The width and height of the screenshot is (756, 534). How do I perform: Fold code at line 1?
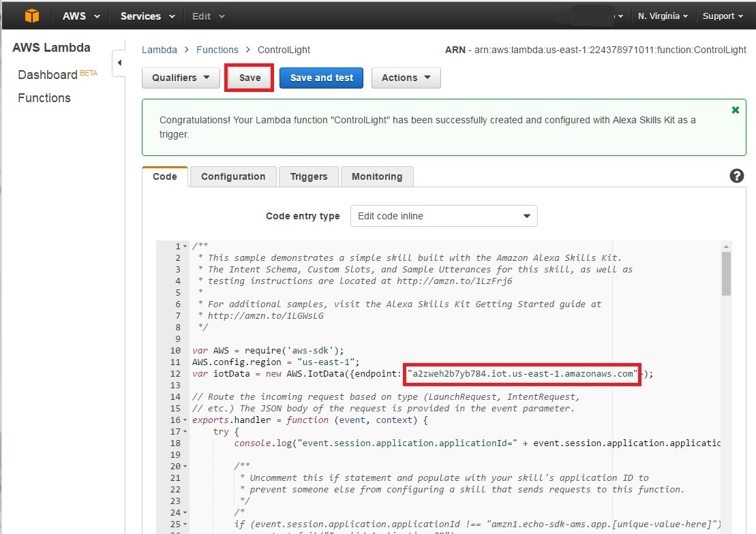point(185,247)
